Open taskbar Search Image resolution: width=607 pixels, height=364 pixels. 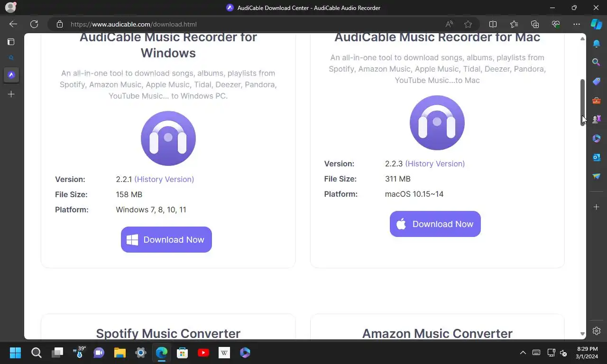click(37, 353)
